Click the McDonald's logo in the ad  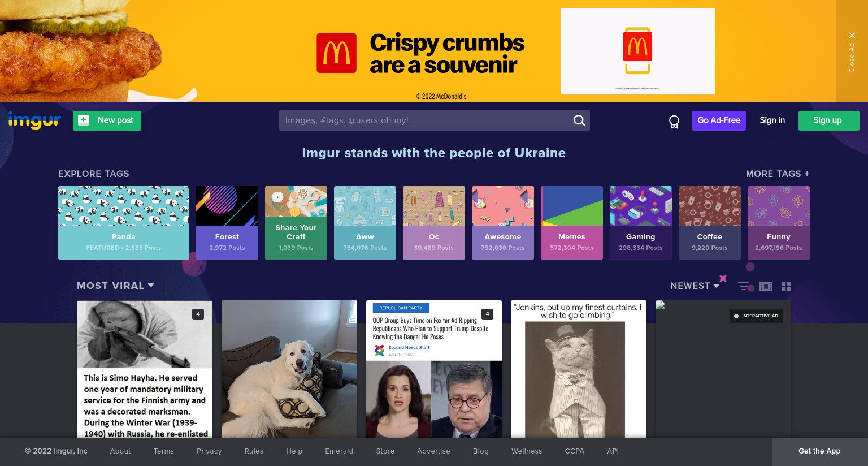pyautogui.click(x=336, y=53)
